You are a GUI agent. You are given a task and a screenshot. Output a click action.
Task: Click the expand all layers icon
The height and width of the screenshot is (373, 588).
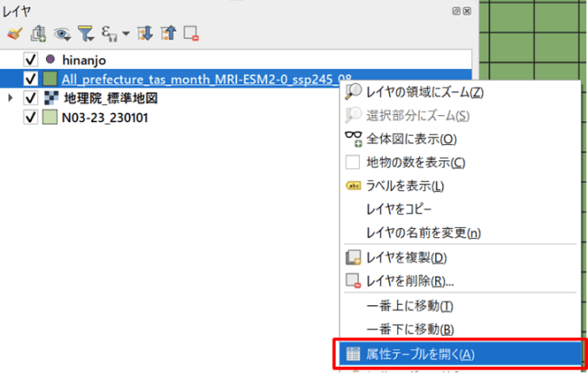(x=145, y=33)
